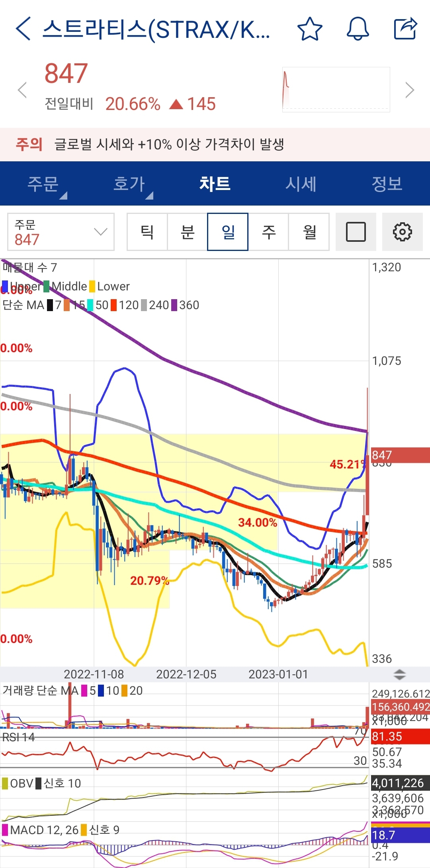
Task: Switch to the 호가 tab
Action: tap(129, 184)
